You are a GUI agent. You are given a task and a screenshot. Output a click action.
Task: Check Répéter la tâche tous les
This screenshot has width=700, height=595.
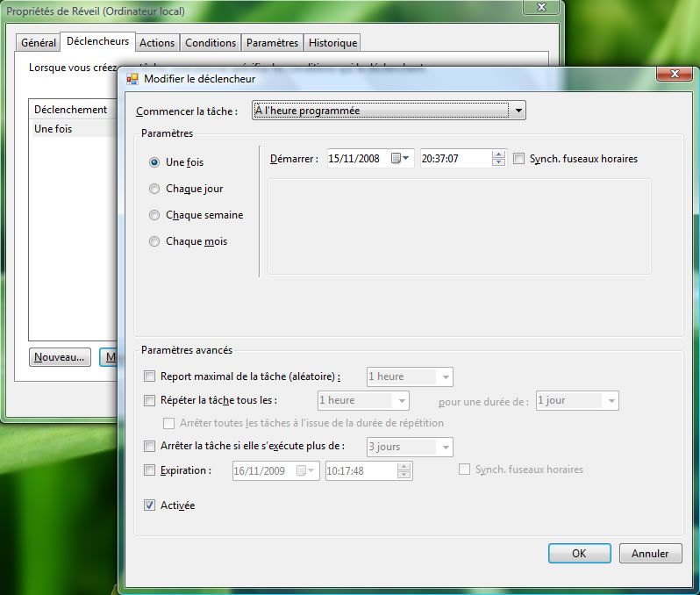(x=149, y=400)
